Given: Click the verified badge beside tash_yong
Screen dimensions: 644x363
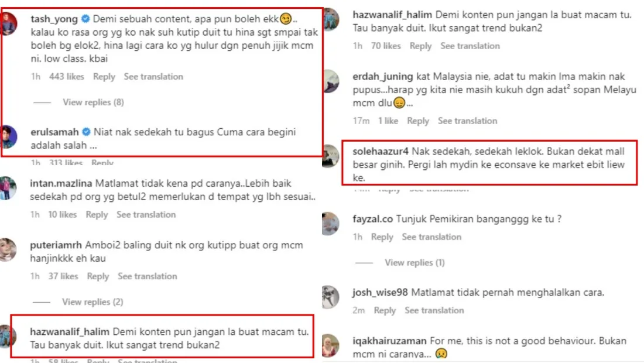Looking at the screenshot, I should pos(85,19).
